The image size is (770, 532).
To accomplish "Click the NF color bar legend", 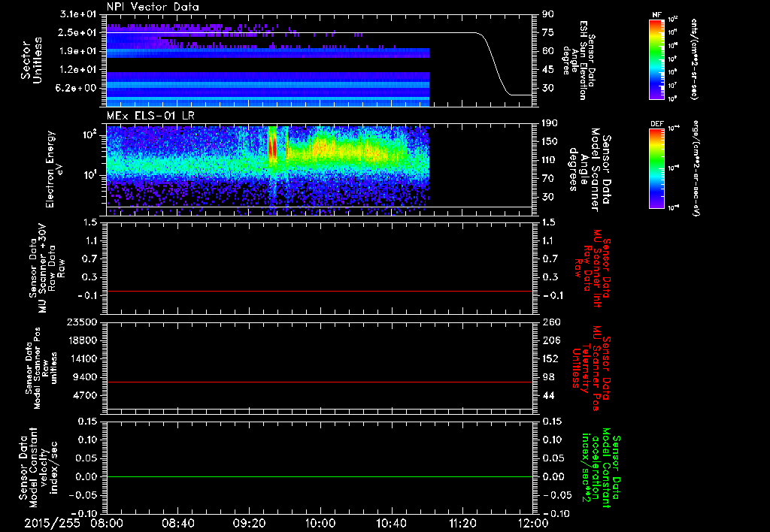I will pos(657,59).
